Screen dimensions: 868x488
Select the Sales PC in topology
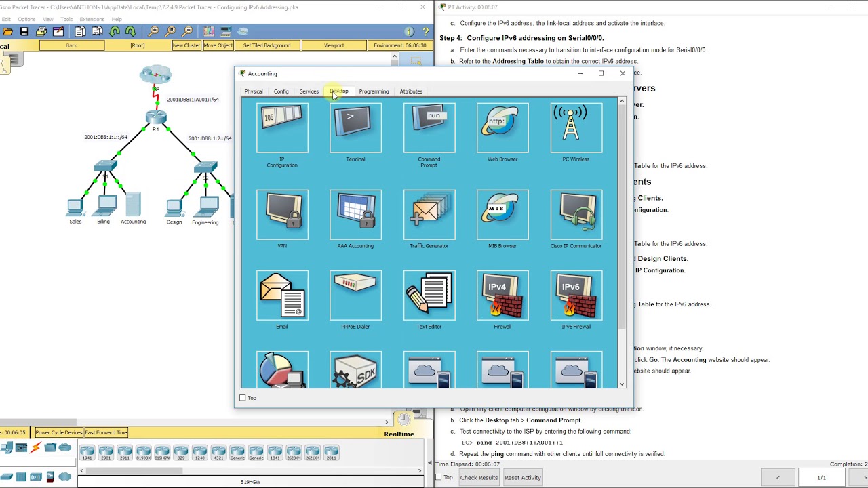[75, 206]
